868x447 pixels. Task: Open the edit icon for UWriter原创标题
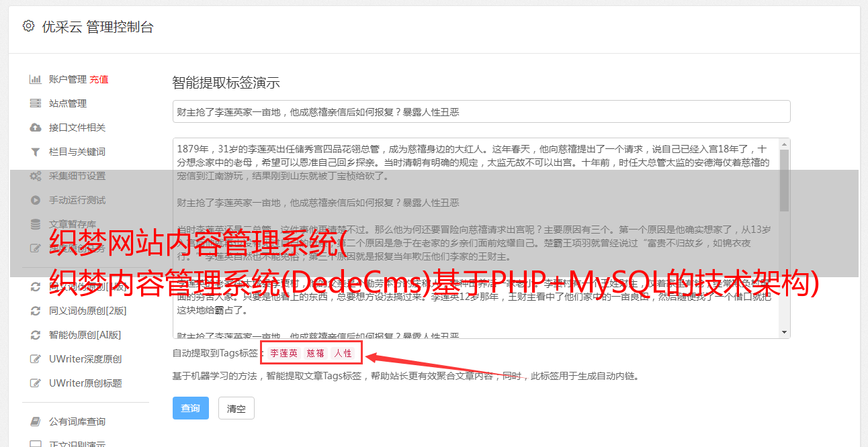click(x=36, y=383)
